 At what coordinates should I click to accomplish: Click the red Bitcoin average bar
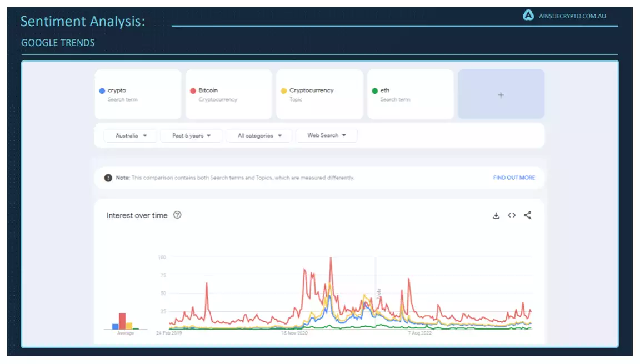122,321
